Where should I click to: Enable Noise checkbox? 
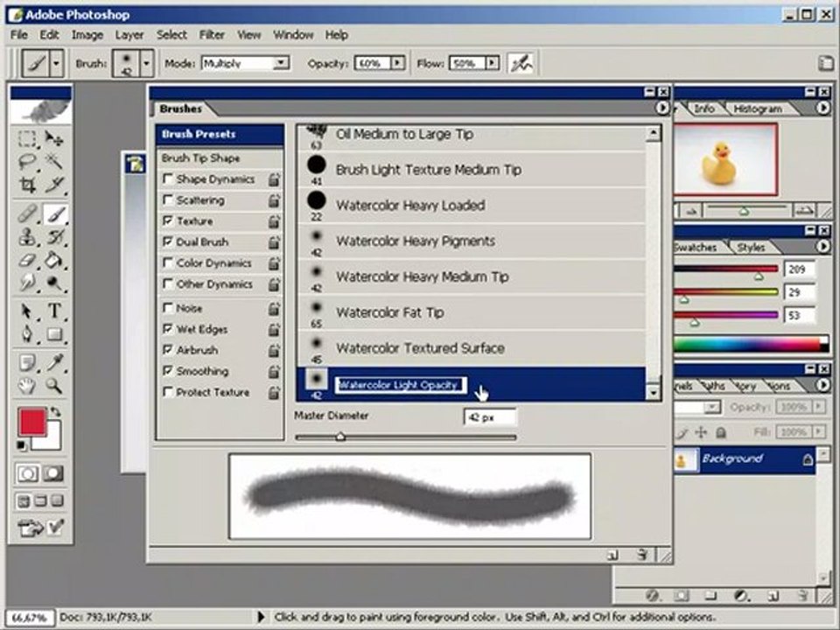168,307
